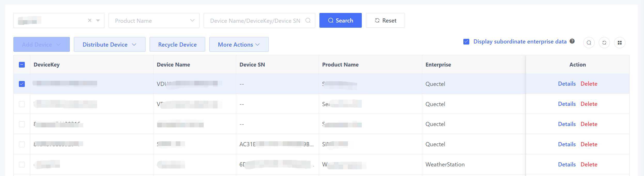Expand the enterprise selector caret

[98, 20]
